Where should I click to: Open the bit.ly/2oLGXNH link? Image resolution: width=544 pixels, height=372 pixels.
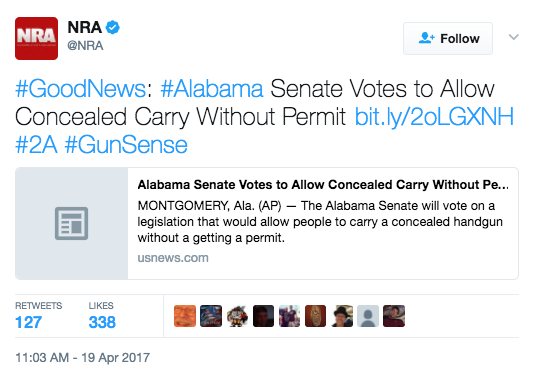[434, 117]
